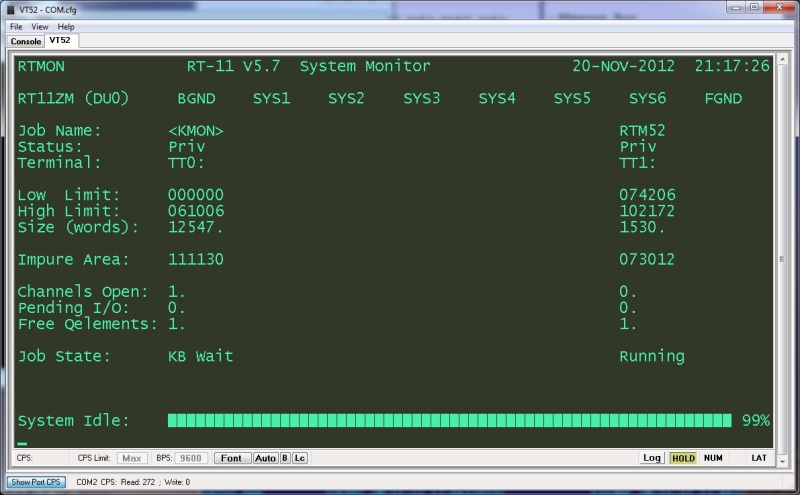Open the View menu

[x=40, y=26]
